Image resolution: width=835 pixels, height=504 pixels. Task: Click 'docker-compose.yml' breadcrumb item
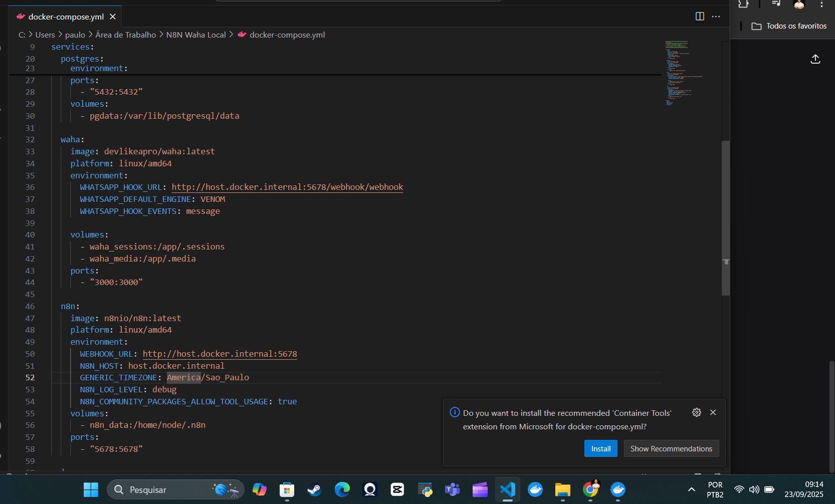pos(287,35)
